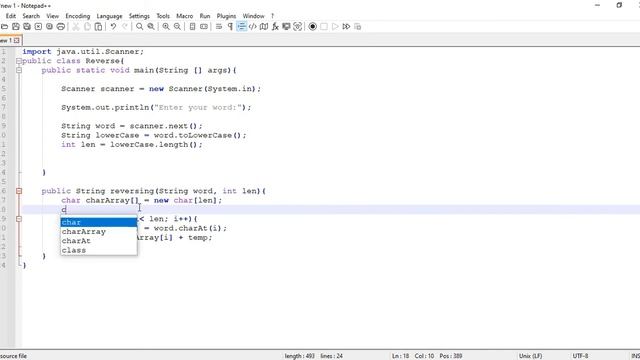Collapse the reversing method fold marker
The width and height of the screenshot is (640, 360).
19,191
